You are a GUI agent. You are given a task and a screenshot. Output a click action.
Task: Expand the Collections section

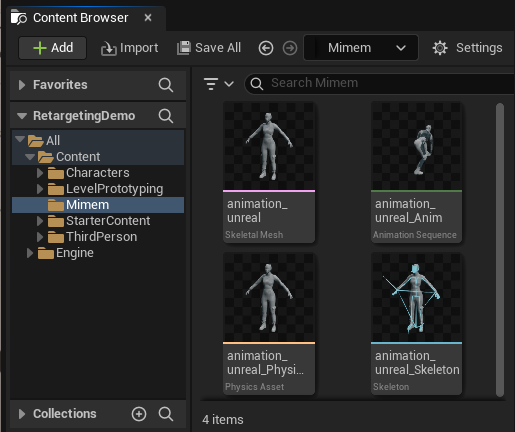point(22,414)
